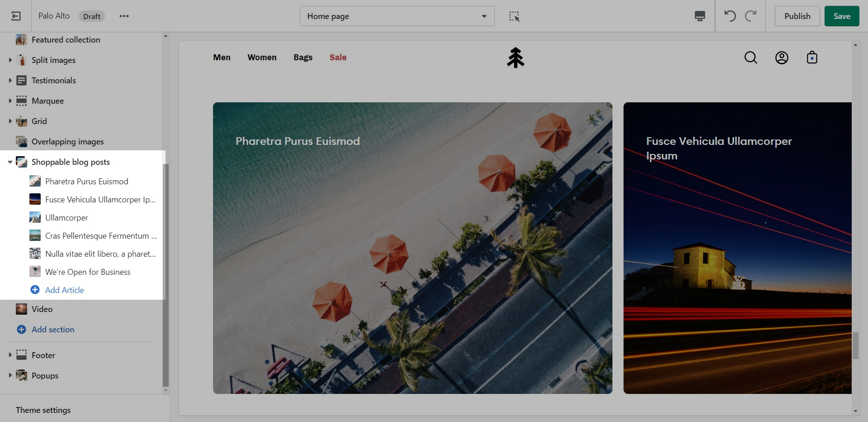The image size is (868, 422).
Task: Open the Home page template dropdown
Action: coord(397,16)
